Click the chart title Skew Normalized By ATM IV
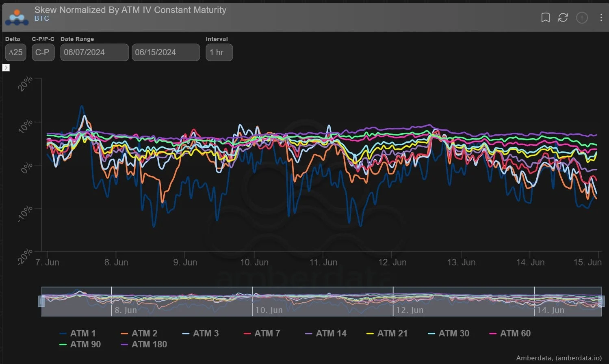Viewport: 609px width, 364px height. point(130,10)
